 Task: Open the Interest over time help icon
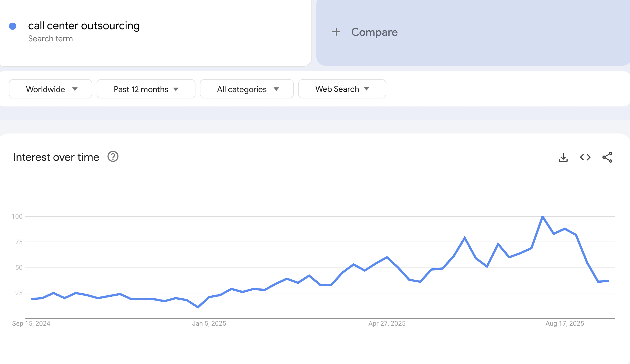112,157
